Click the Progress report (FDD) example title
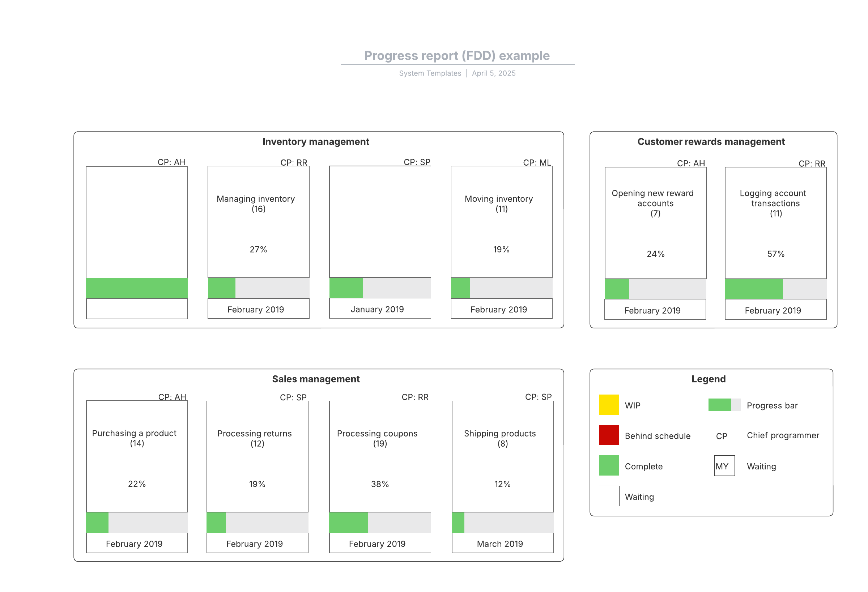The image size is (868, 592). click(457, 56)
